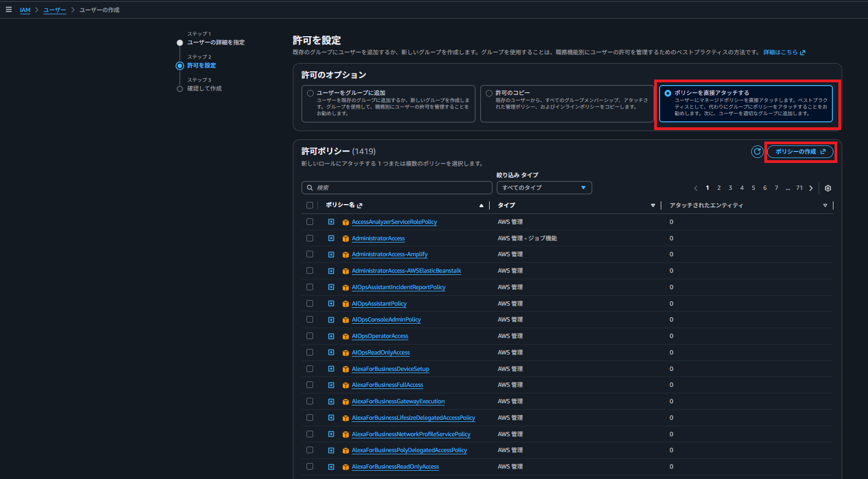Go to ユーザー breadcrumb
The height and width of the screenshot is (479, 868).
(55, 10)
